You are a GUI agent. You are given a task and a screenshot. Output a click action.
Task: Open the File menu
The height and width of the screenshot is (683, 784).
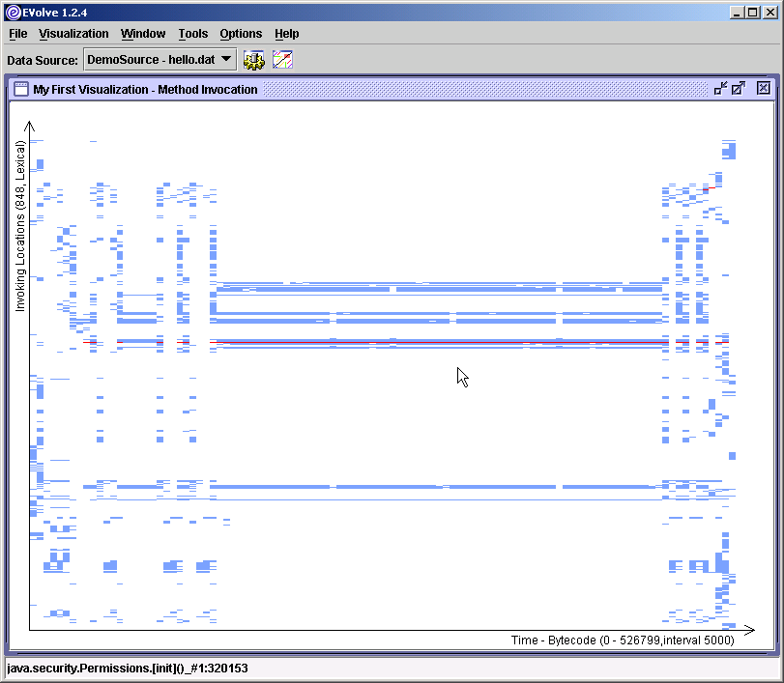[18, 34]
